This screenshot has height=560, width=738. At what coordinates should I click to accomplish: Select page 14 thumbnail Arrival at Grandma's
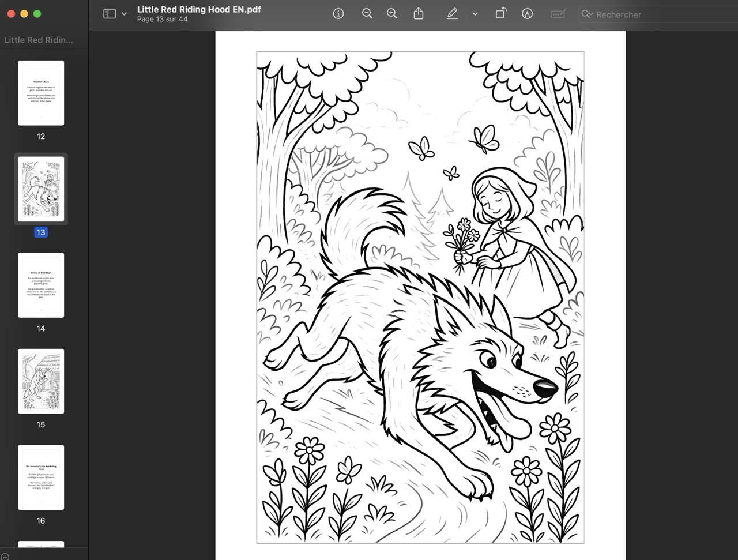[41, 285]
